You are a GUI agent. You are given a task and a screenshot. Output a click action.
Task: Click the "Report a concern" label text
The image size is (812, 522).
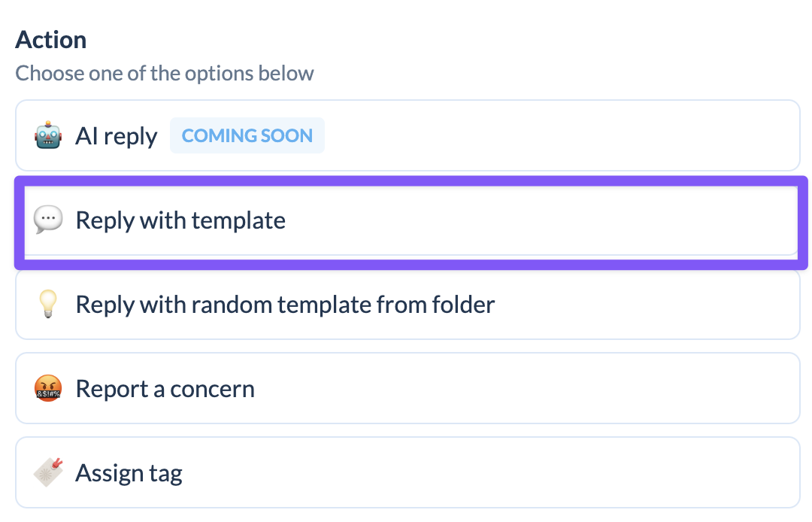point(165,389)
